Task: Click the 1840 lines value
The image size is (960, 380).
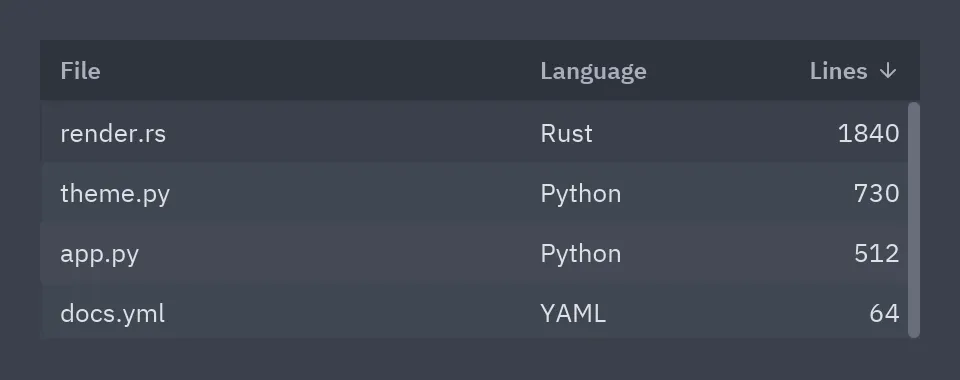Action: point(868,133)
